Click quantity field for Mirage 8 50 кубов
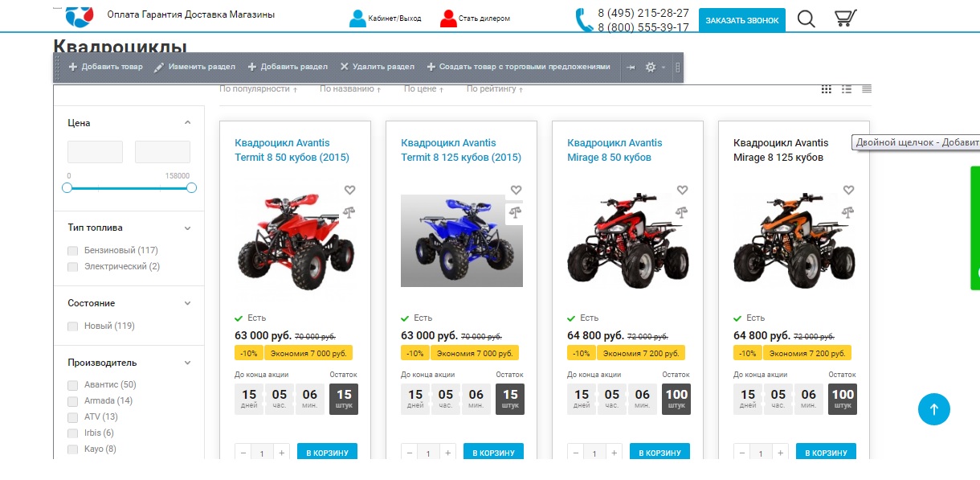Screen dimensions: 980x480 [594, 453]
